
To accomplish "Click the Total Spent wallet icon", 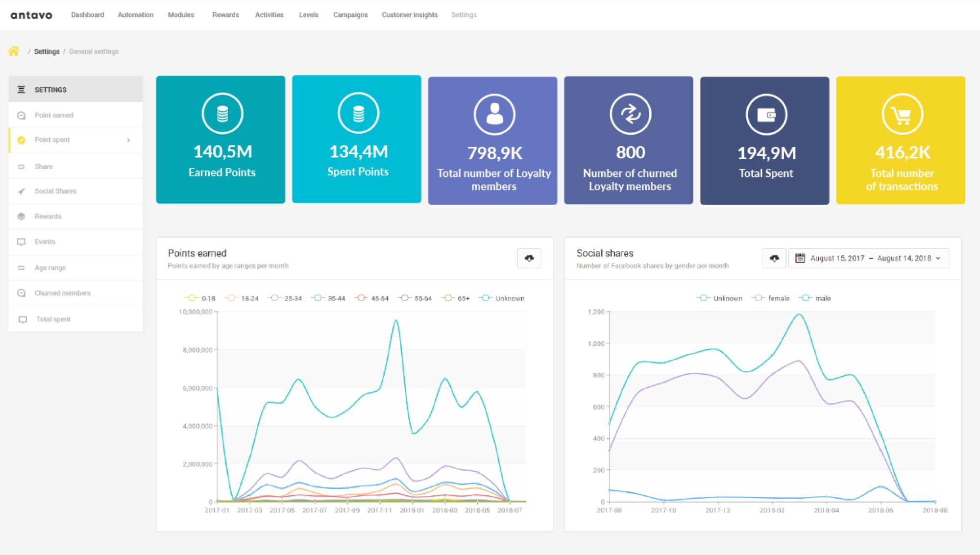I will 766,114.
